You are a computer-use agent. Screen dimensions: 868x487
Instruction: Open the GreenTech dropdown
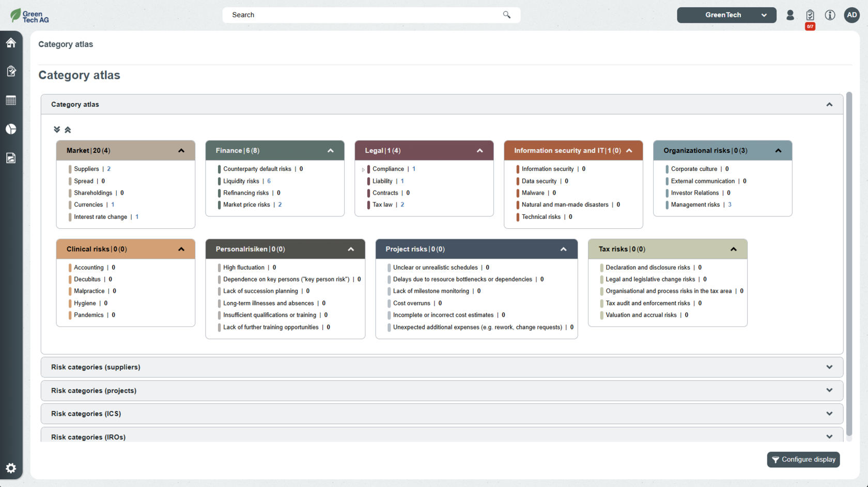pyautogui.click(x=726, y=15)
